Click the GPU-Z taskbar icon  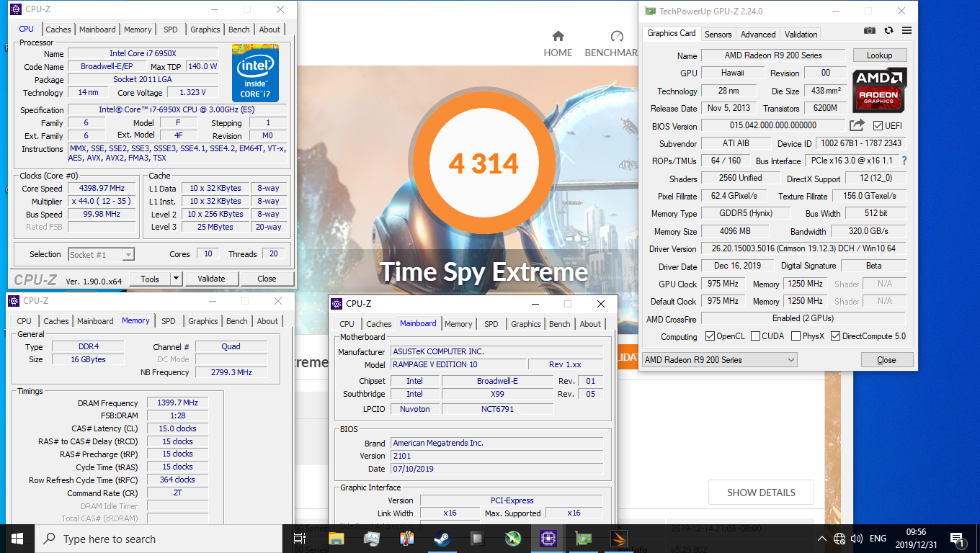coord(582,539)
